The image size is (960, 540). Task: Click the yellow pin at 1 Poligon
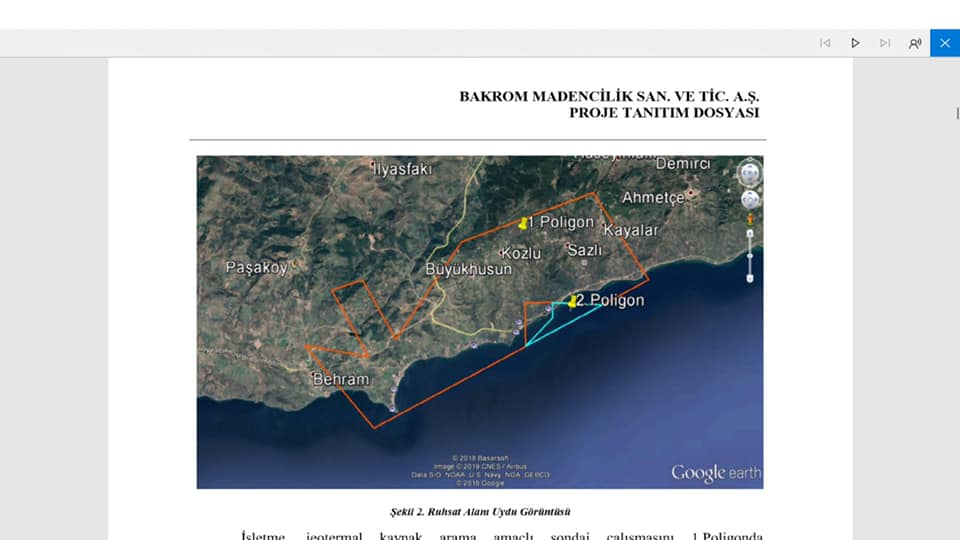[x=522, y=223]
